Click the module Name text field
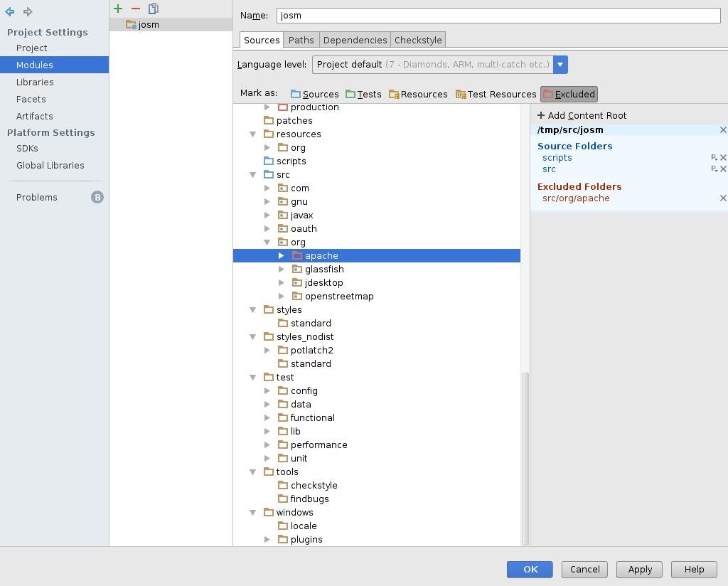Image resolution: width=728 pixels, height=586 pixels. 498,16
